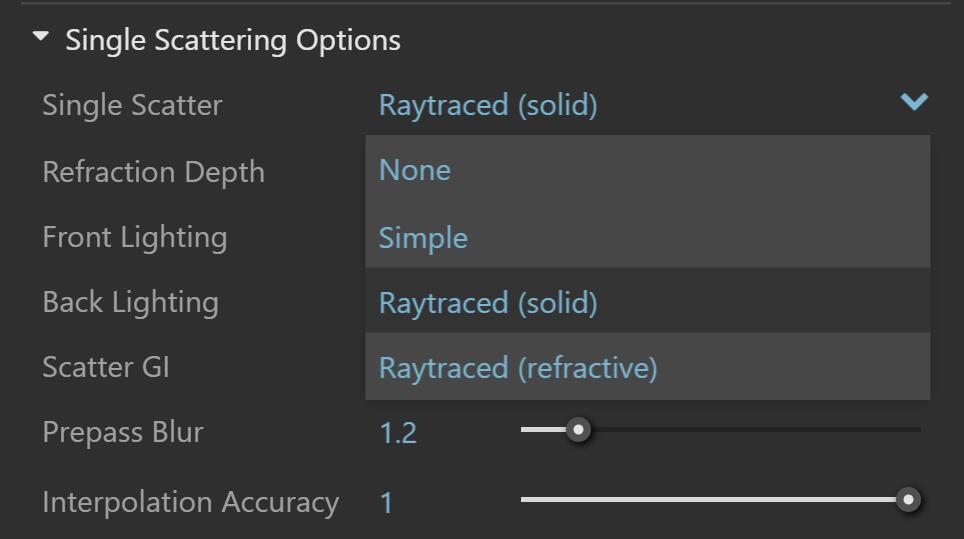964x539 pixels.
Task: Click the Interpolation Accuracy label
Action: (190, 502)
